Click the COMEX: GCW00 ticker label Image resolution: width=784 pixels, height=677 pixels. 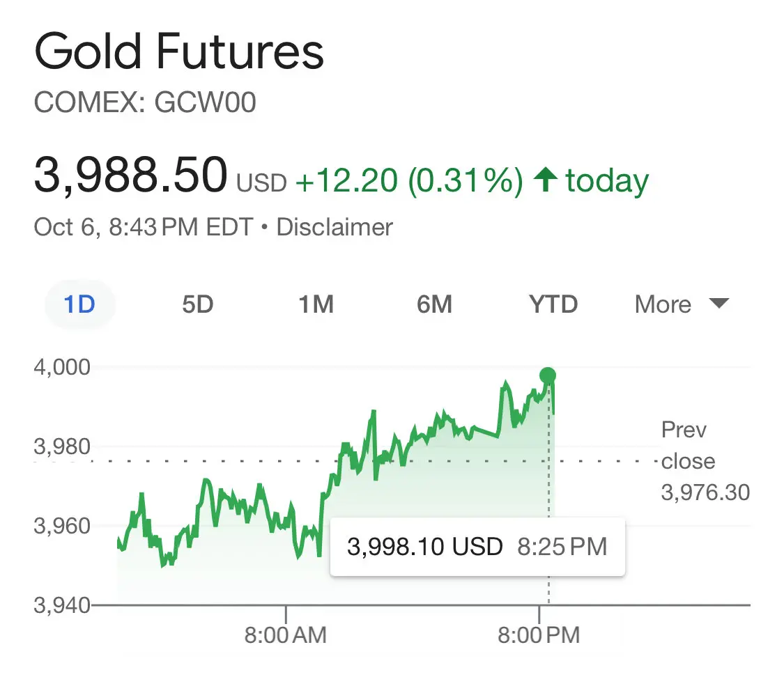[145, 103]
